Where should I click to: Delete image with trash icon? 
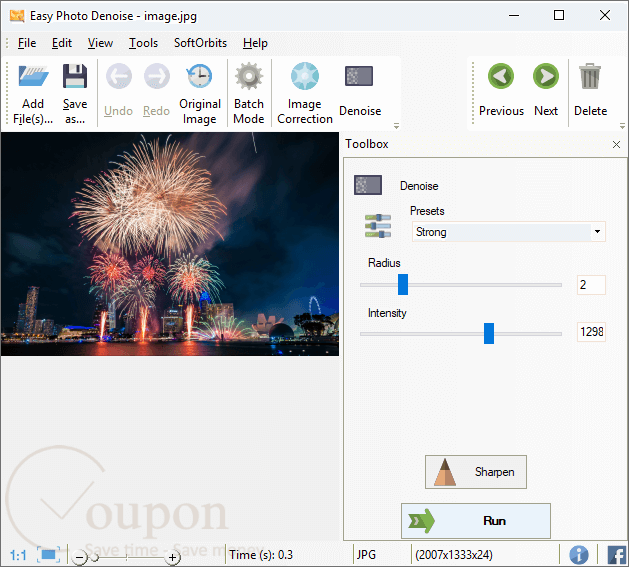pos(590,76)
